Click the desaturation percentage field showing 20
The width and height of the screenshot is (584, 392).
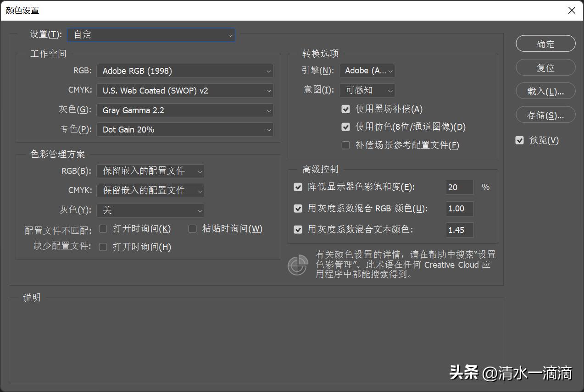[459, 187]
